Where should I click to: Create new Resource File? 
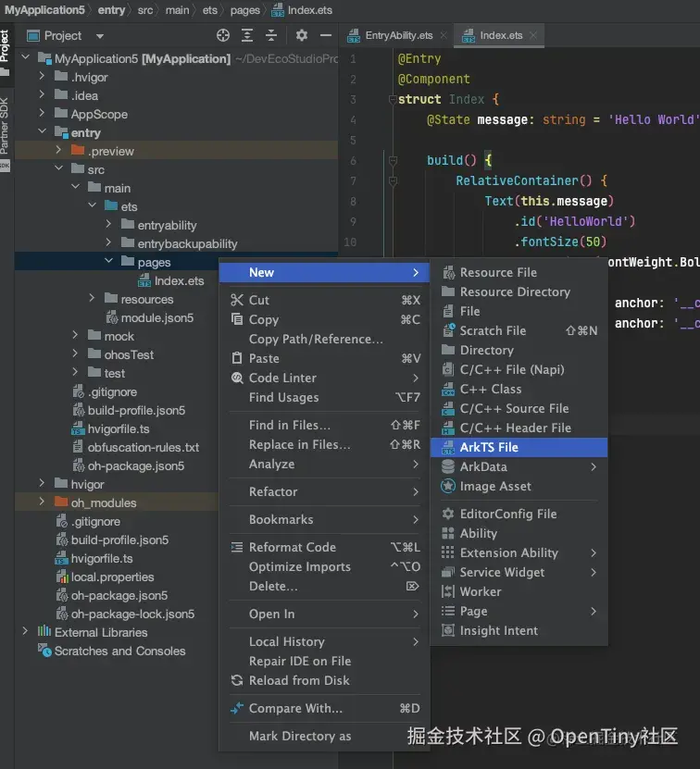point(519,273)
